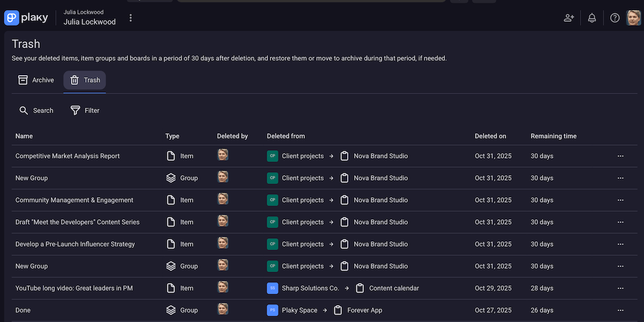Open workspace options three-dot menu
The height and width of the screenshot is (322, 644).
[x=130, y=18]
